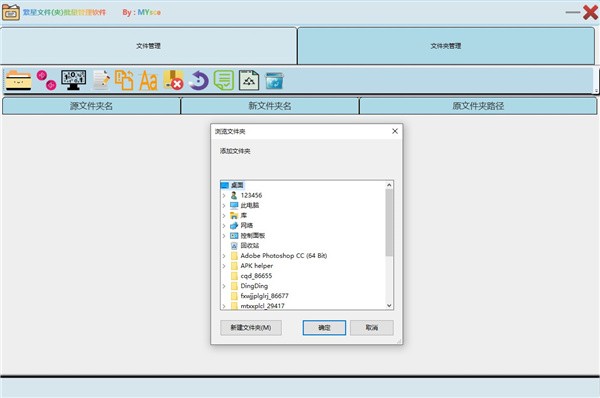
Task: Click the blue window refresh icon
Action: click(274, 81)
